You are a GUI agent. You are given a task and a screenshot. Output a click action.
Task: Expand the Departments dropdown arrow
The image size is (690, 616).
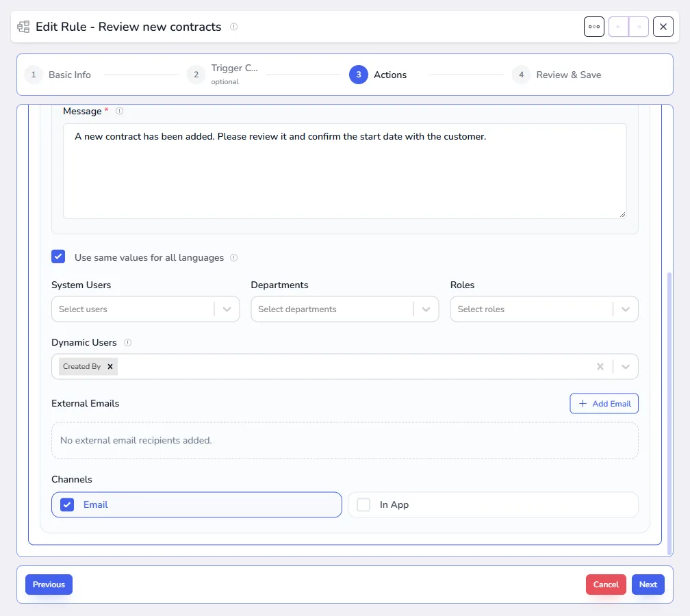pyautogui.click(x=426, y=309)
